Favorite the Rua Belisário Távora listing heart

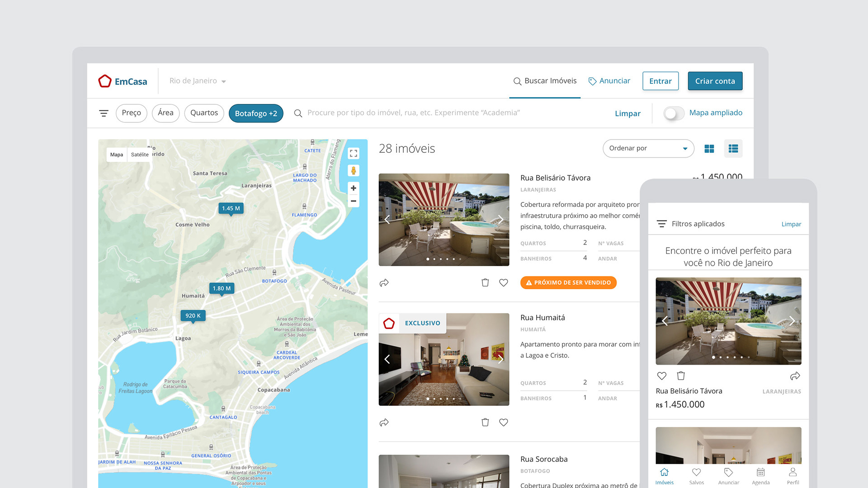[503, 283]
